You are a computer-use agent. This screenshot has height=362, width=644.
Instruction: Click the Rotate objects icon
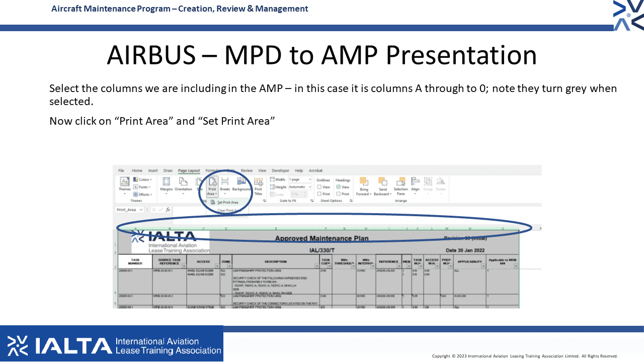[x=440, y=181]
